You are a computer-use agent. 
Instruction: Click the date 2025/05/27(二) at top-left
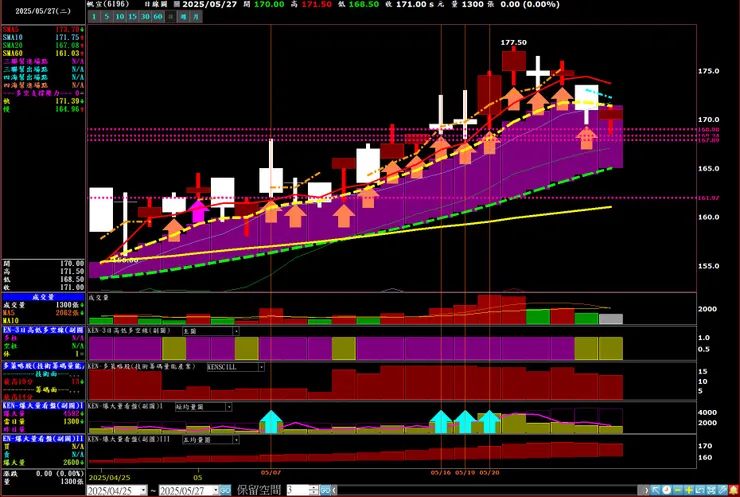pyautogui.click(x=43, y=10)
